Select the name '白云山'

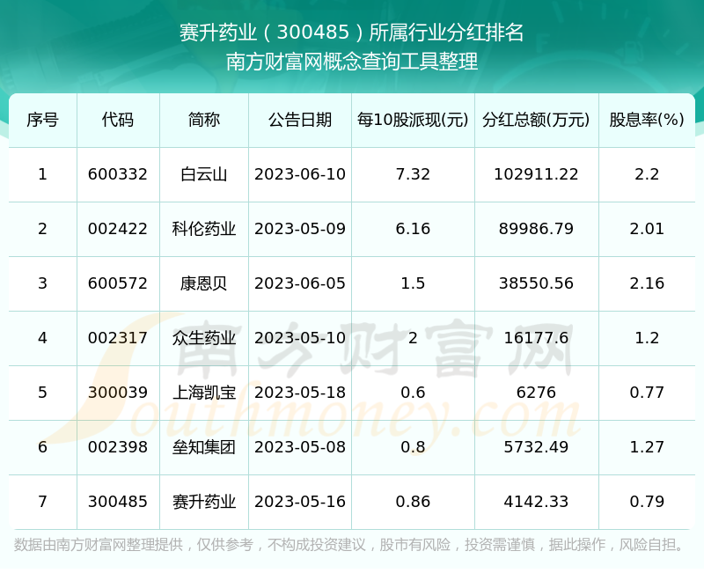click(x=204, y=174)
